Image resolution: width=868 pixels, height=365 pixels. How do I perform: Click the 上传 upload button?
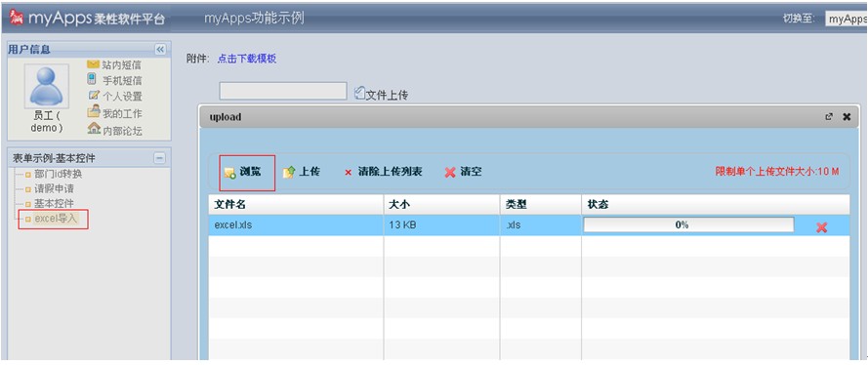(302, 172)
